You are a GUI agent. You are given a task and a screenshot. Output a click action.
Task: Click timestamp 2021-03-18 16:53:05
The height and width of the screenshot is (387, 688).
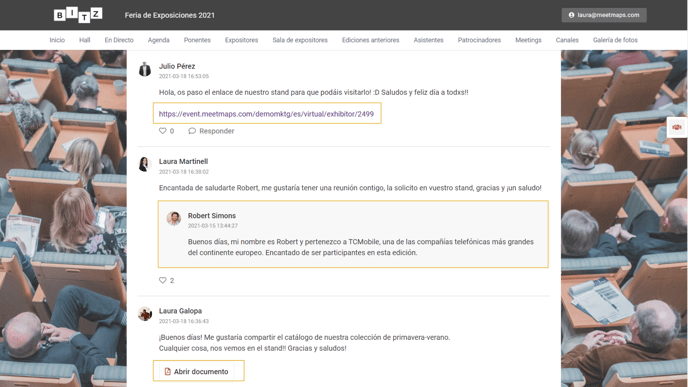(x=184, y=76)
